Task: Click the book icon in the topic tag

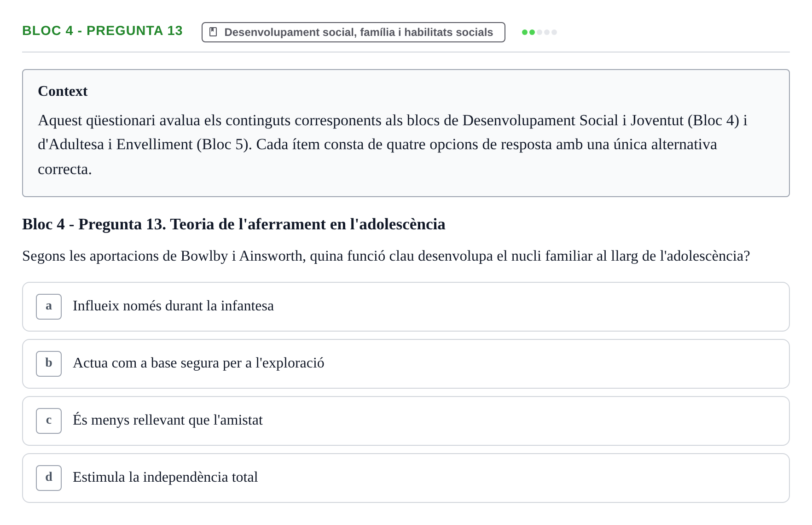Action: pos(213,32)
